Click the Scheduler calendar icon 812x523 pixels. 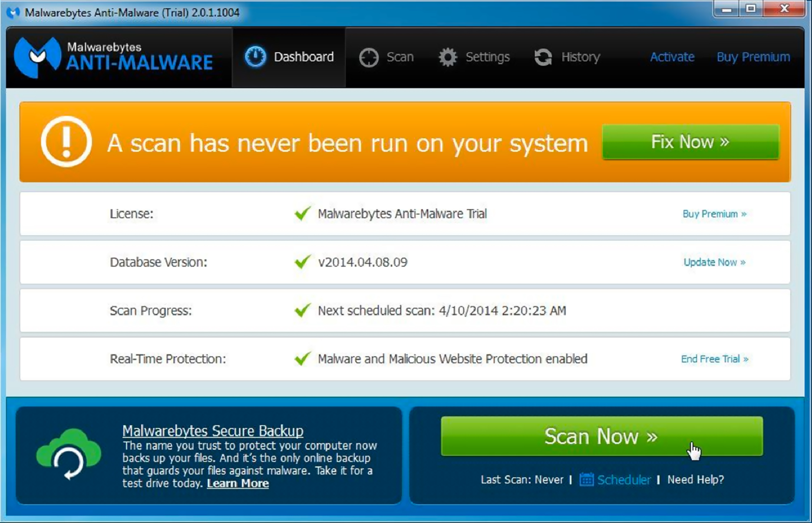click(586, 480)
